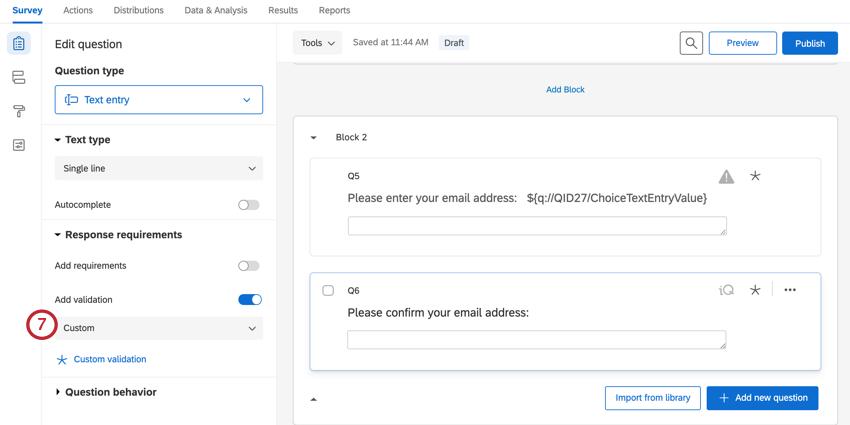Turn off the Add validation switch
Viewport: 850px width, 425px height.
250,300
